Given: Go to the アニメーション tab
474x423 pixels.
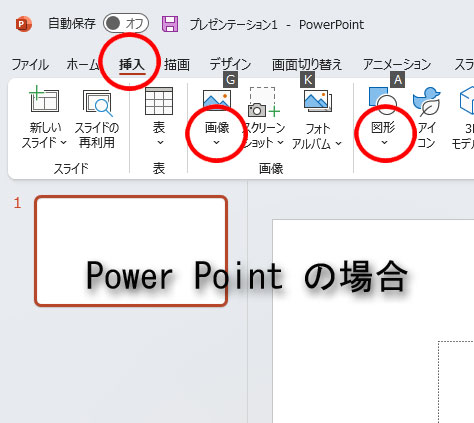Looking at the screenshot, I should (x=397, y=64).
